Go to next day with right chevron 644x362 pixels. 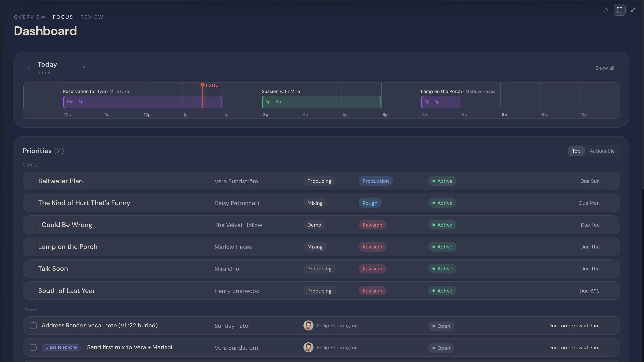(84, 68)
